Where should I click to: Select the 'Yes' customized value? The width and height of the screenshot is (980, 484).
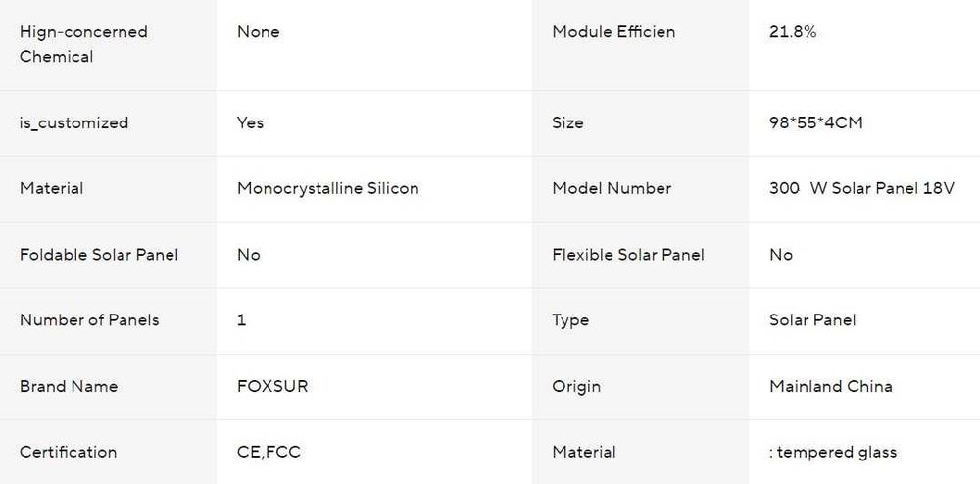[x=250, y=123]
